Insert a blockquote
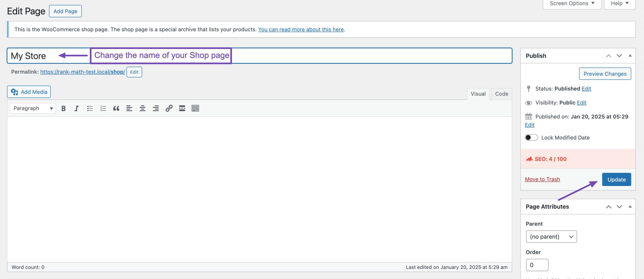This screenshot has width=644, height=279. [116, 108]
